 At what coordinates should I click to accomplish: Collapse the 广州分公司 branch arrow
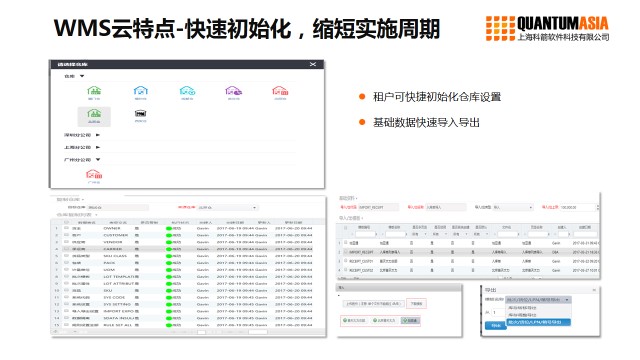pos(98,160)
